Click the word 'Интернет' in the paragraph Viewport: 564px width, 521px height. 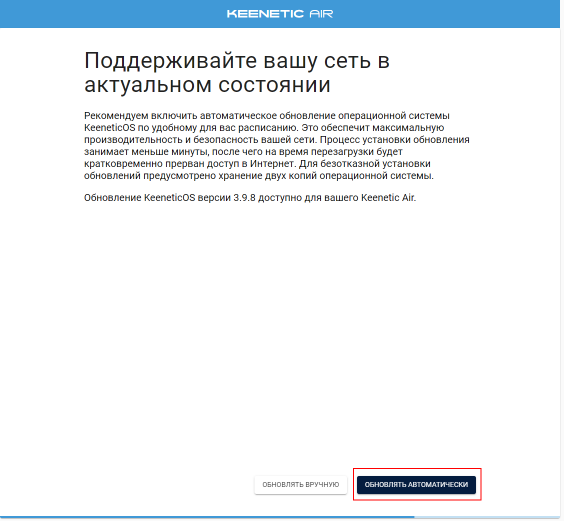(x=272, y=164)
